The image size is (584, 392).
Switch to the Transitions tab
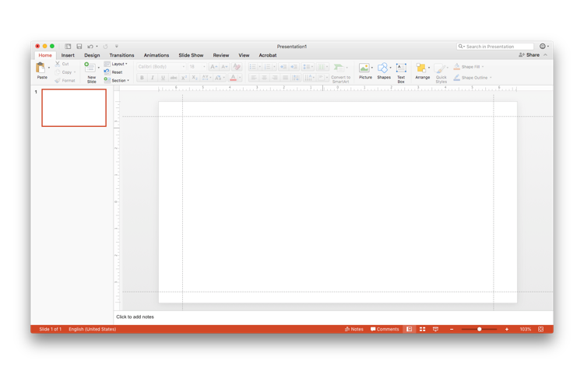(121, 55)
